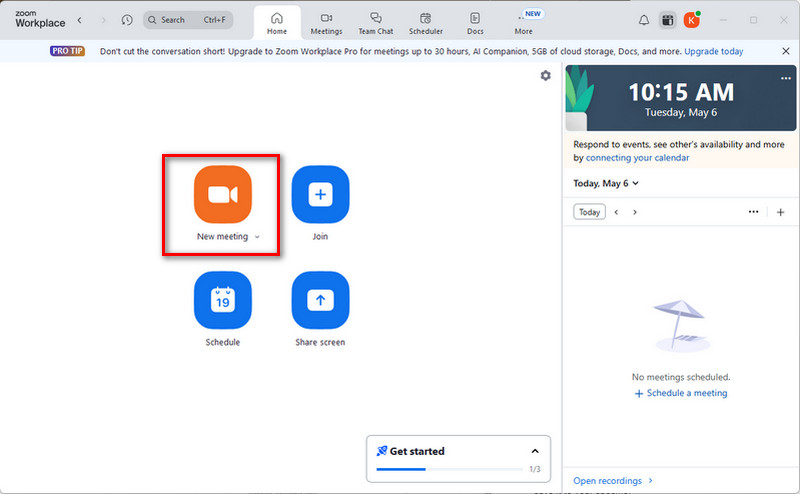Open the Scheduler tab
The image size is (800, 494).
point(426,23)
